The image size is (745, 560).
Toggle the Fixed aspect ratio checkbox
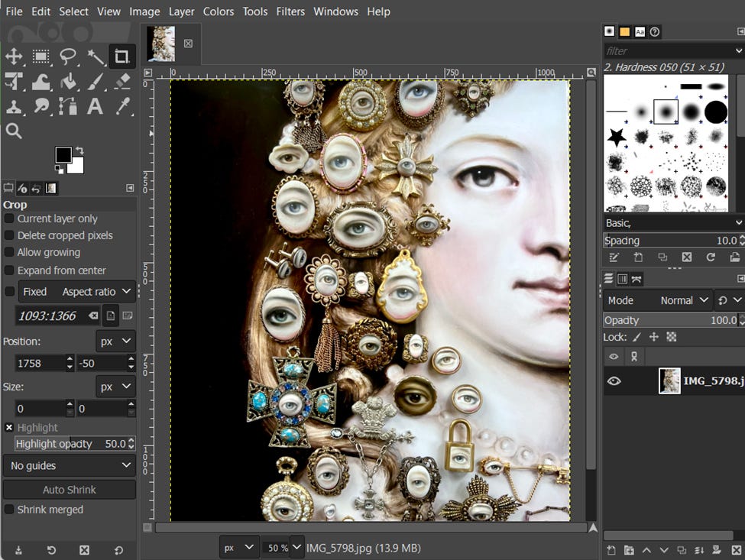coord(9,291)
